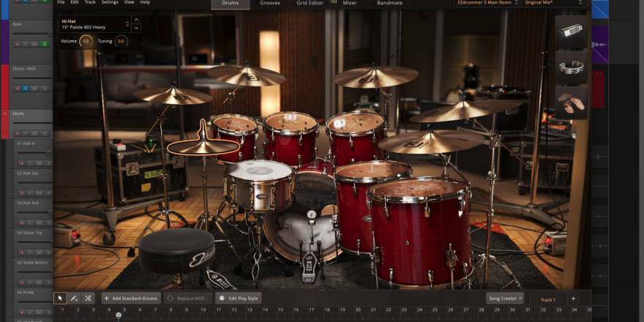Select the pencil draw tool
The height and width of the screenshot is (322, 644).
74,299
